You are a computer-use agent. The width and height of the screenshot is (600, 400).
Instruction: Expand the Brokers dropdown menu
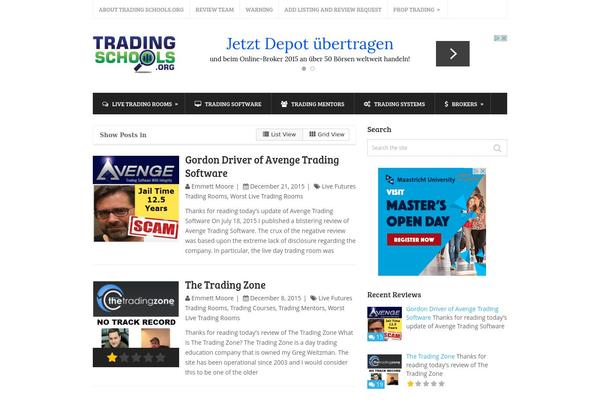coord(464,104)
